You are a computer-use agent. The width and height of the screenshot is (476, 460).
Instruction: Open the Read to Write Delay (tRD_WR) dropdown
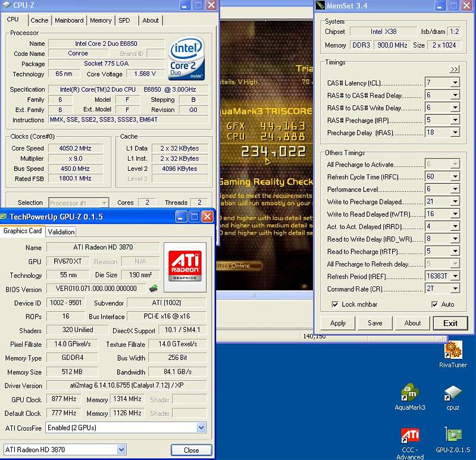tap(455, 239)
